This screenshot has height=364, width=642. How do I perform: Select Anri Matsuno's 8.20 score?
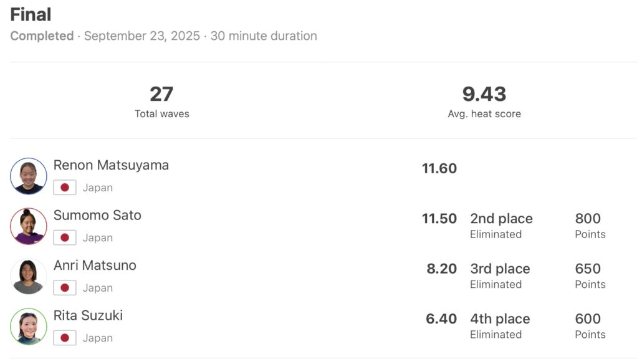[441, 269]
